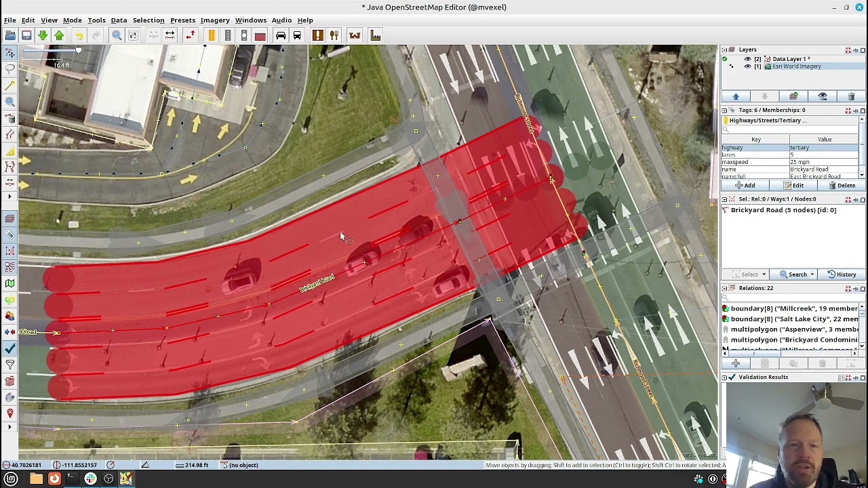Pick the Zoom mode tool in left toolbar
Screen dimensions: 868x488
(x=10, y=102)
